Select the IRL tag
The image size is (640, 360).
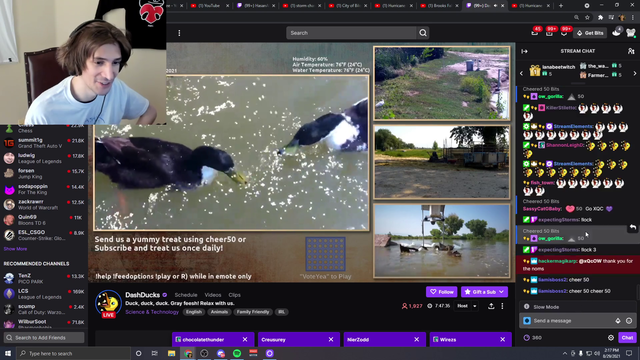[x=281, y=312]
